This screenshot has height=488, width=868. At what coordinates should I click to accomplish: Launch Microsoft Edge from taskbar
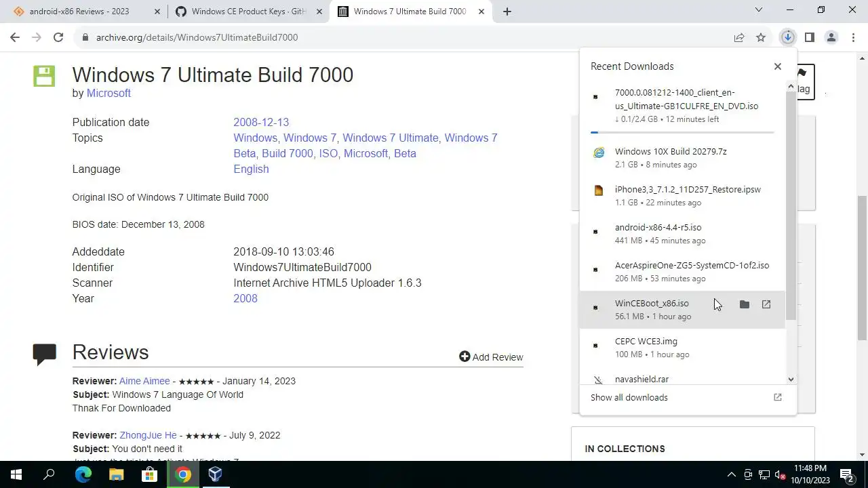click(83, 474)
